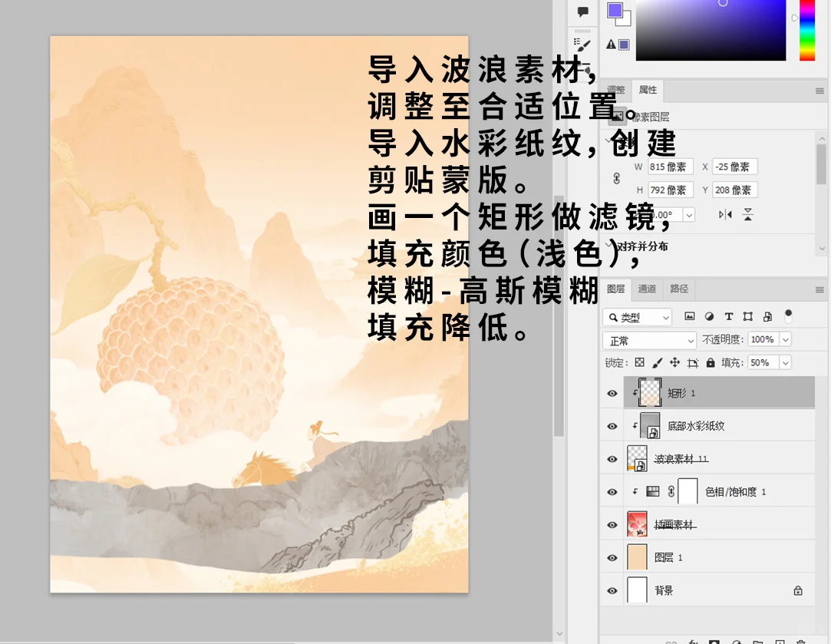This screenshot has height=644, width=831.
Task: Click the link width and height chain icon
Action: (616, 178)
